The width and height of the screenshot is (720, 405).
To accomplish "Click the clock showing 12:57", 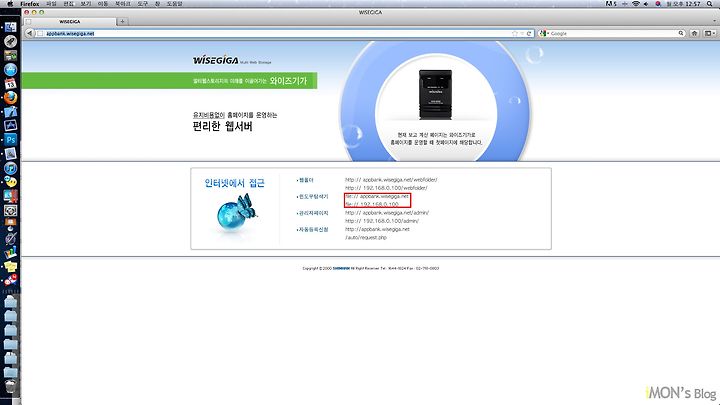I will pos(683,4).
